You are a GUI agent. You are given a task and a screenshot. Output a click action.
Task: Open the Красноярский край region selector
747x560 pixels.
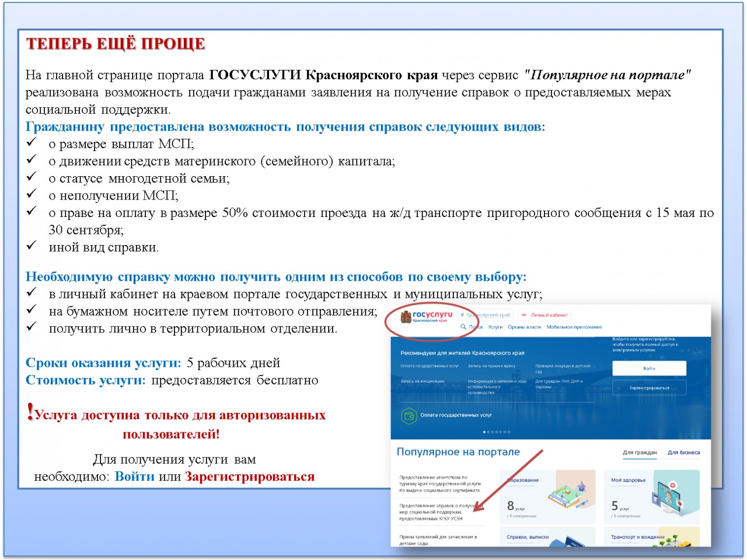click(x=486, y=315)
